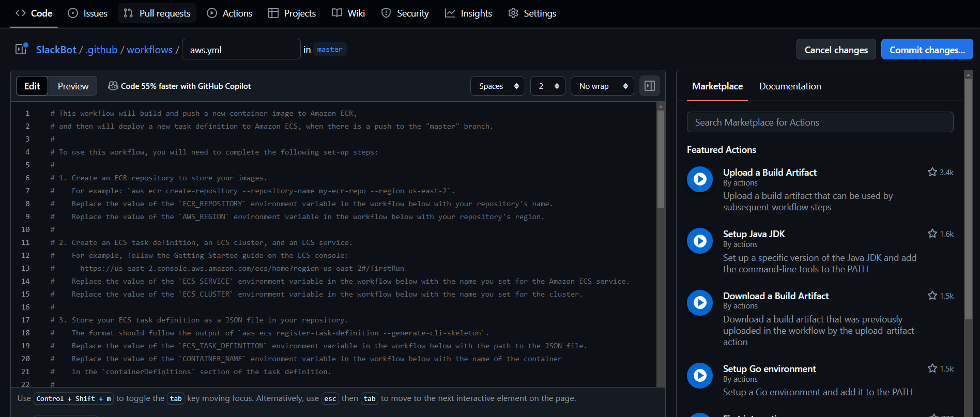The height and width of the screenshot is (417, 980).
Task: Open Setup Go environment action
Action: pyautogui.click(x=769, y=369)
